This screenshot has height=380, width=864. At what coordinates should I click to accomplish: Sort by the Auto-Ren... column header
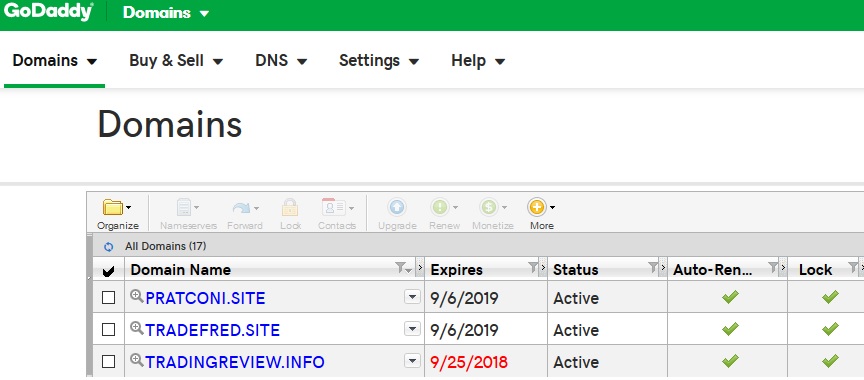click(712, 270)
